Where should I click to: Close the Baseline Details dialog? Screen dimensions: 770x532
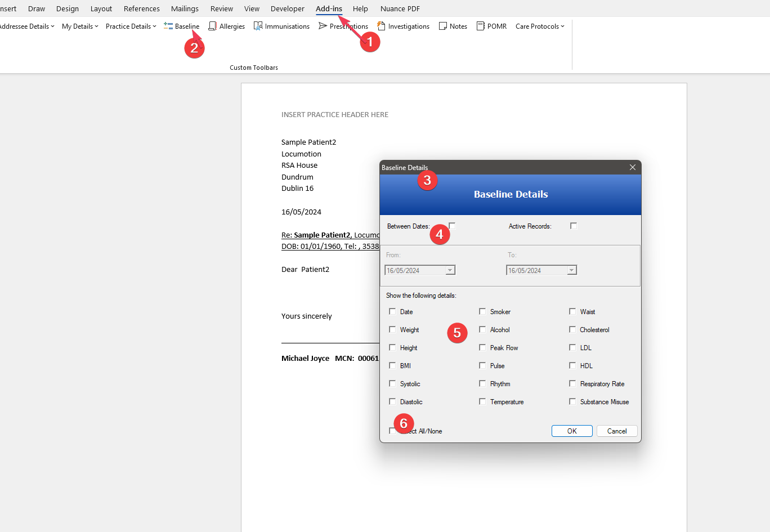pos(633,167)
